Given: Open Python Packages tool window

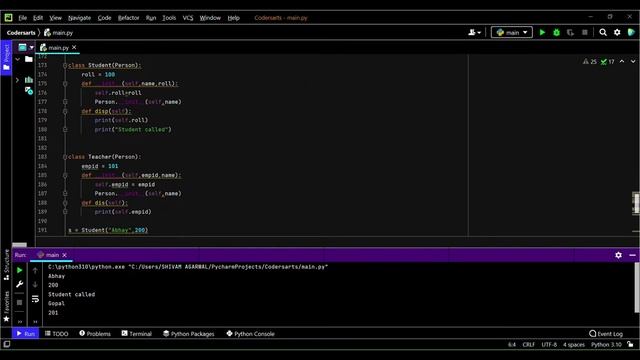Looking at the screenshot, I should pyautogui.click(x=189, y=334).
